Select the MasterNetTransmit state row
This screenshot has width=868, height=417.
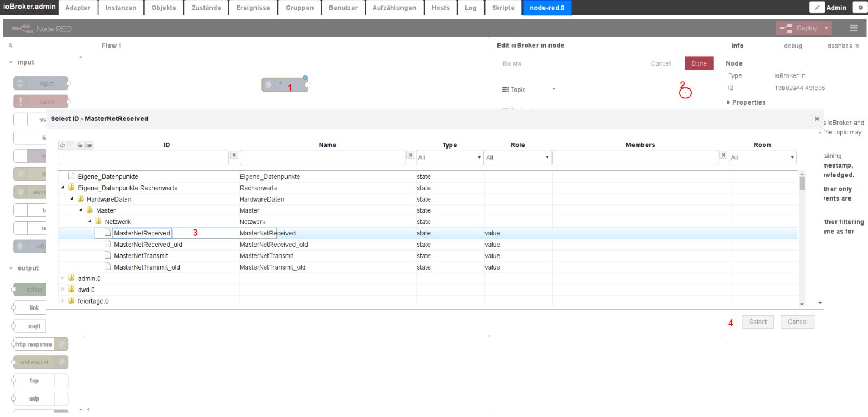[141, 256]
